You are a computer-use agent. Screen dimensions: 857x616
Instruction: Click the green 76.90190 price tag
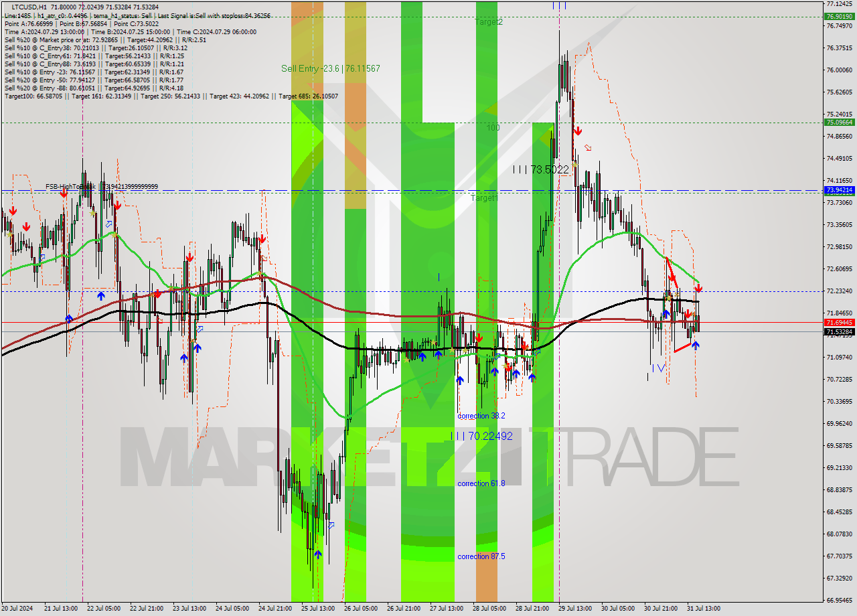[839, 16]
